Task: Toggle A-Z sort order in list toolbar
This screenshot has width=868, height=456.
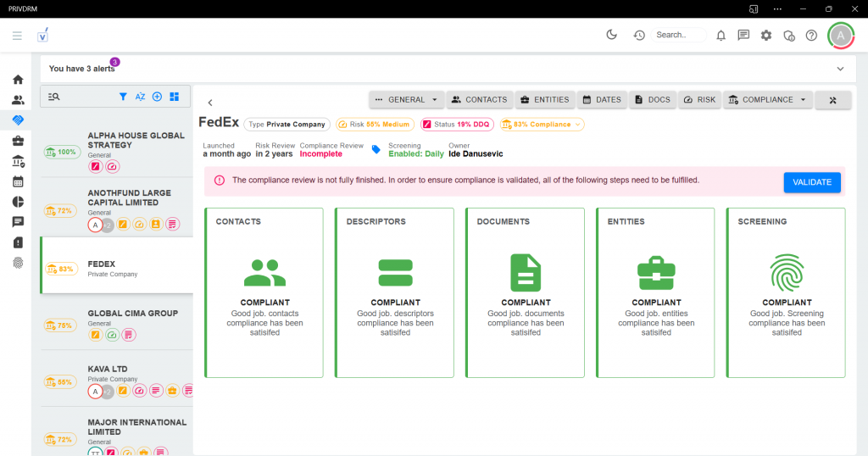Action: (x=140, y=97)
